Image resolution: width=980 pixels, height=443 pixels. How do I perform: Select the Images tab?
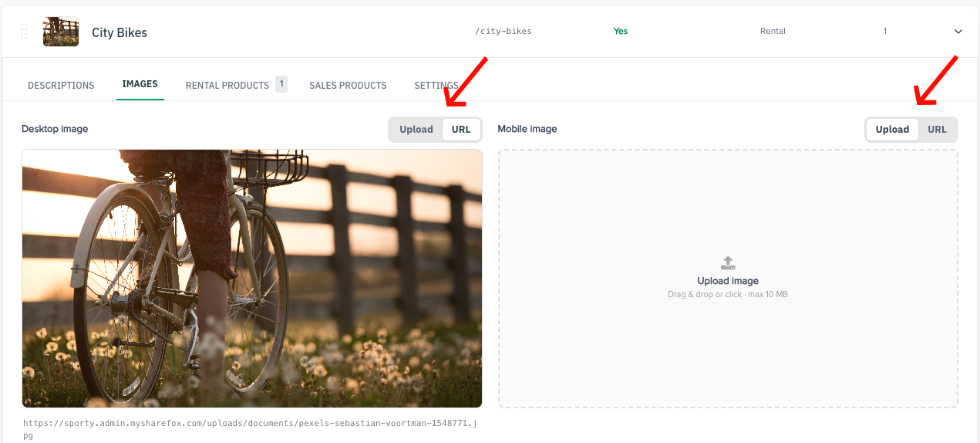(x=140, y=84)
